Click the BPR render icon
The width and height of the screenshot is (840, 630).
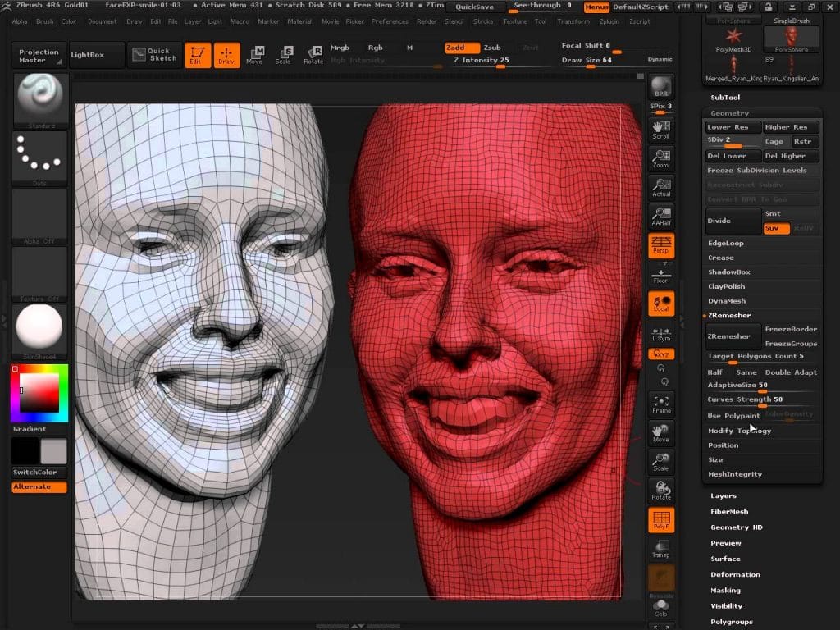(661, 85)
